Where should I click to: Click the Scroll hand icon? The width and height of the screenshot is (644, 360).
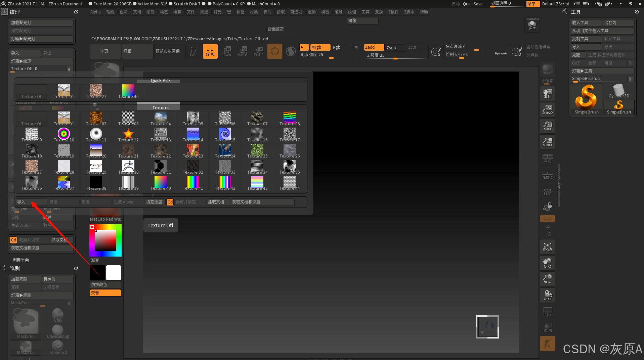point(547,94)
